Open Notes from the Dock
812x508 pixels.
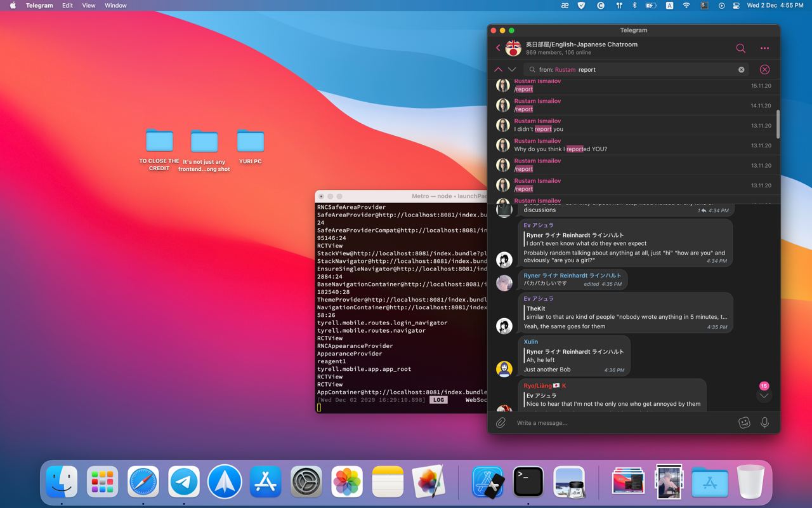click(x=388, y=481)
